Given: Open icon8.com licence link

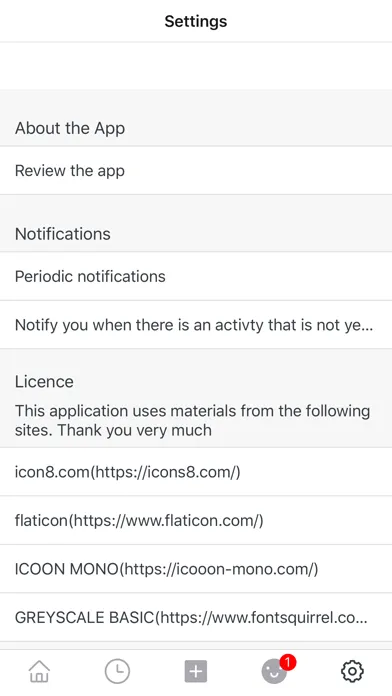Looking at the screenshot, I should (196, 471).
